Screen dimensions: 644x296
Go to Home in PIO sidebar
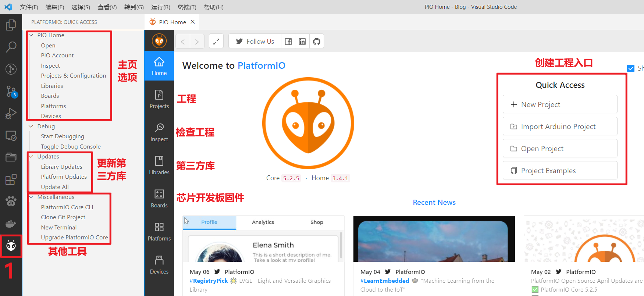[159, 66]
